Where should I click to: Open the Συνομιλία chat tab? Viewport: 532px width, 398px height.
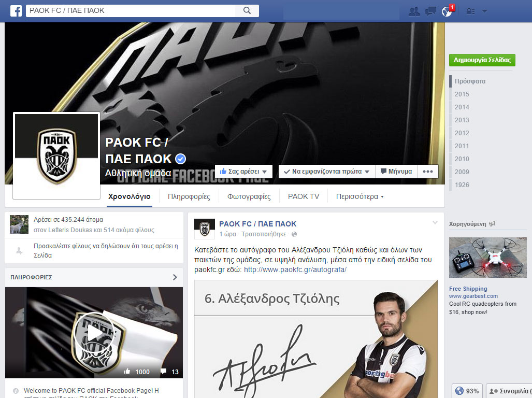tap(509, 391)
